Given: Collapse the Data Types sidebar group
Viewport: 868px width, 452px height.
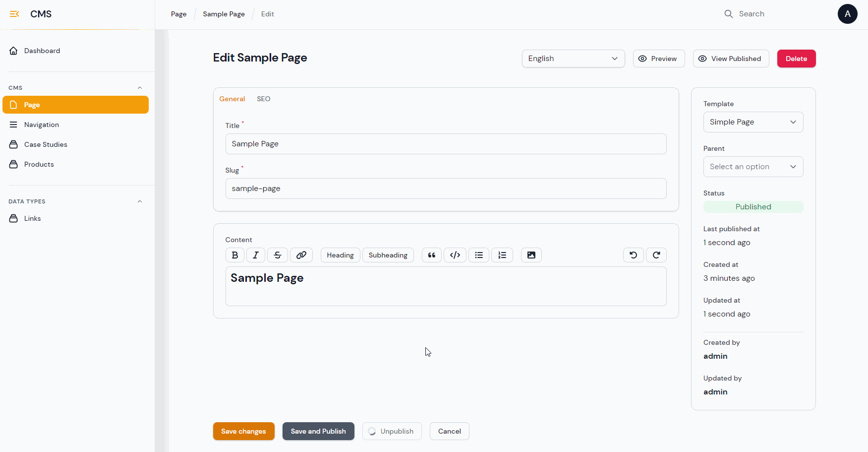Looking at the screenshot, I should (140, 201).
